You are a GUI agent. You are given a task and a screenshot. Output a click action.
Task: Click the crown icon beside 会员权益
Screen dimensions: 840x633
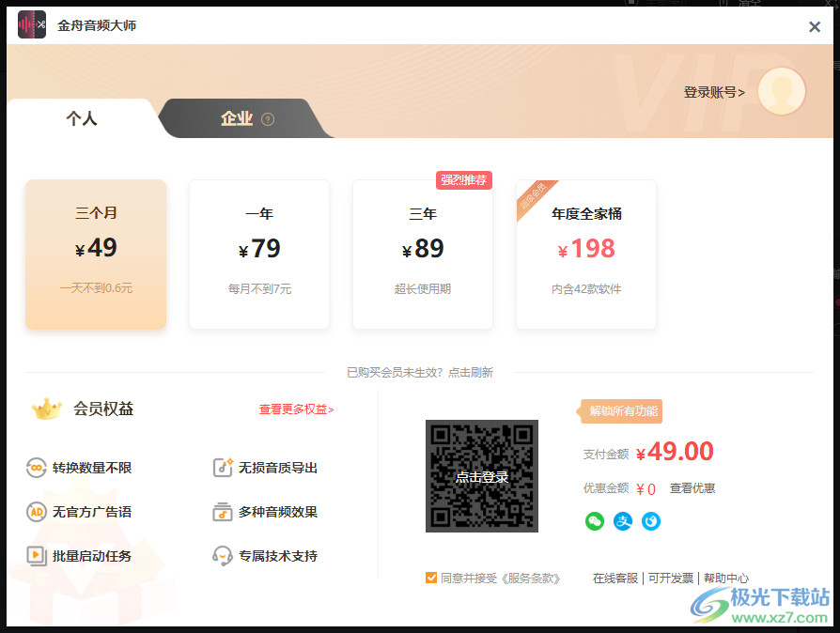coord(47,409)
